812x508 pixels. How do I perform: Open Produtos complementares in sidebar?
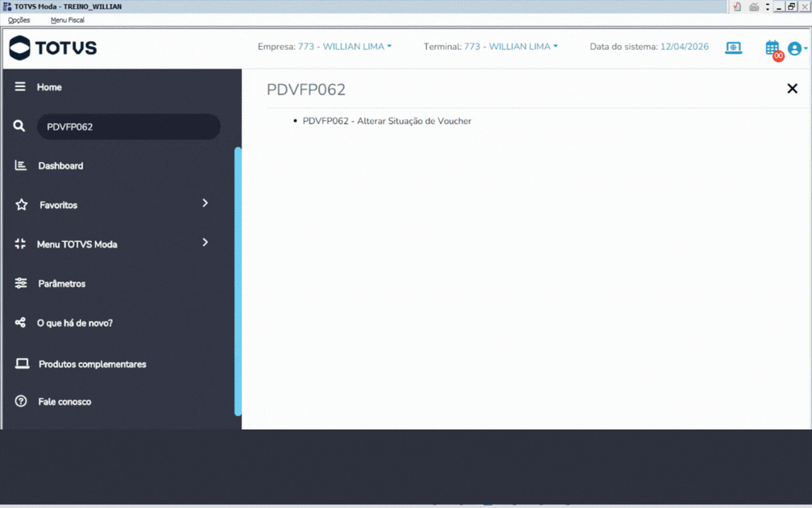(92, 364)
